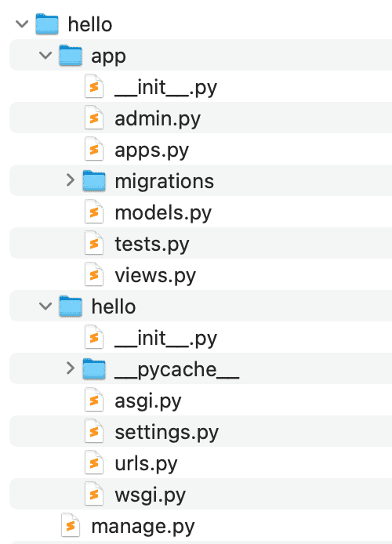Select __init__.py in the app folder
This screenshot has width=392, height=544.
click(166, 88)
